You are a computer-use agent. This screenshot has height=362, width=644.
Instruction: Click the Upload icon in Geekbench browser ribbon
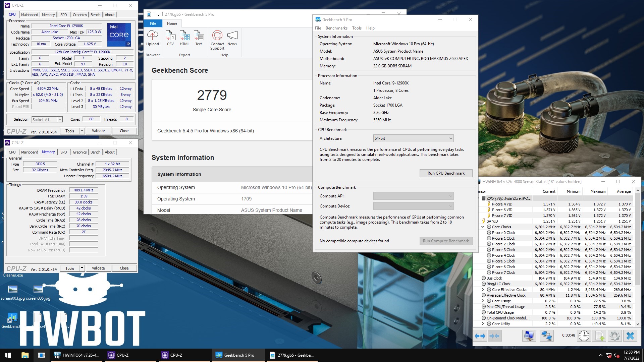[x=153, y=35]
